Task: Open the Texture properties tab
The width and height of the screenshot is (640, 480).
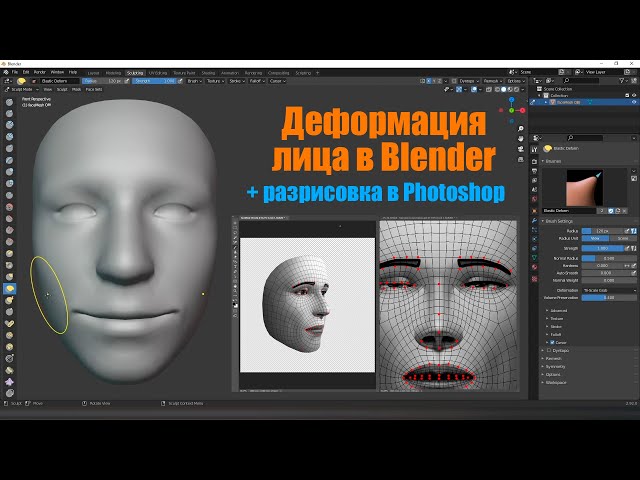Action: click(534, 279)
